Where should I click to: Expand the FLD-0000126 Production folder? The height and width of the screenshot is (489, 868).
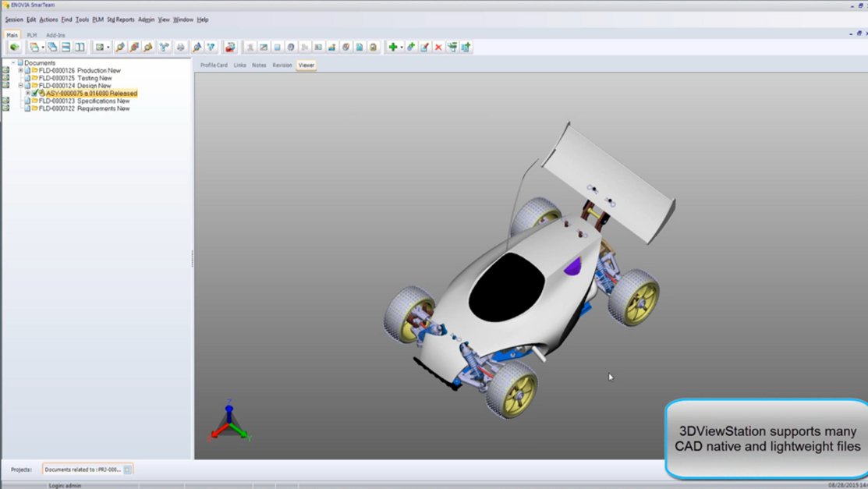(20, 70)
